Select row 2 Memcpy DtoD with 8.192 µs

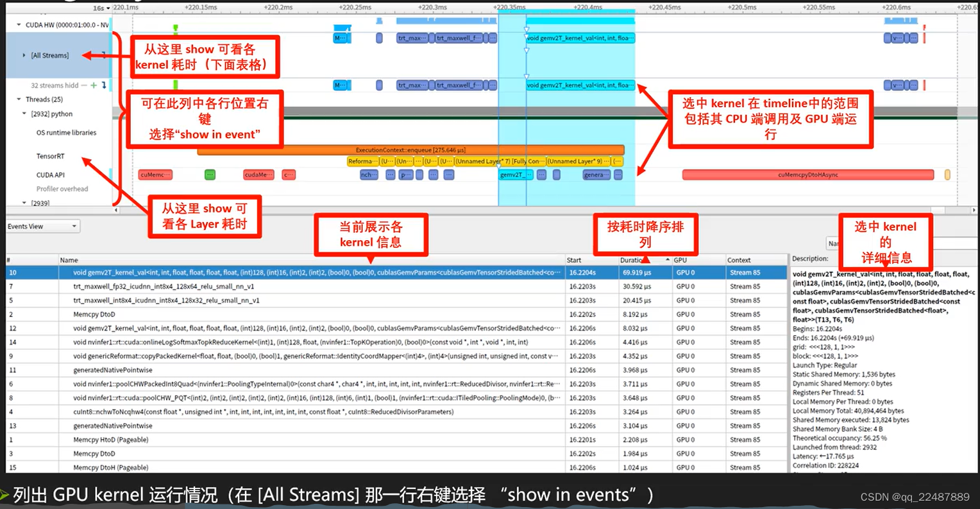pyautogui.click(x=396, y=315)
